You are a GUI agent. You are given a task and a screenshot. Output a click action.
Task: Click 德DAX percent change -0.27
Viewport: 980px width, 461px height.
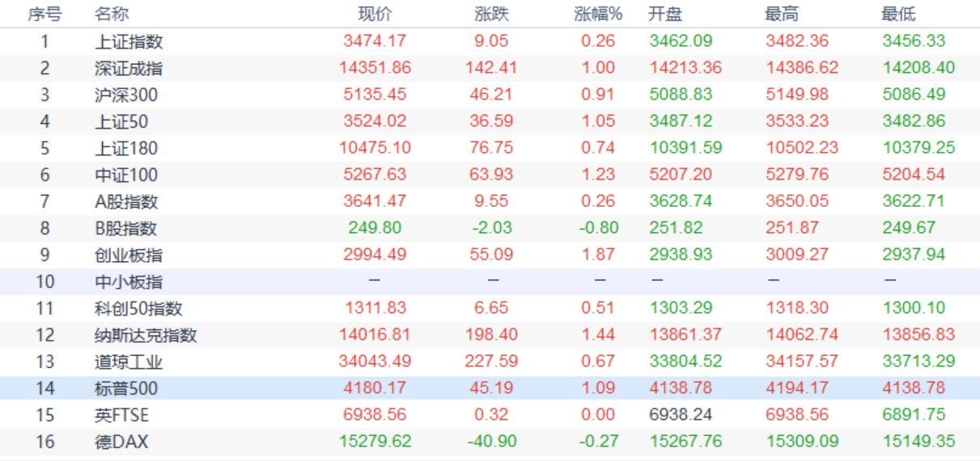pos(598,441)
